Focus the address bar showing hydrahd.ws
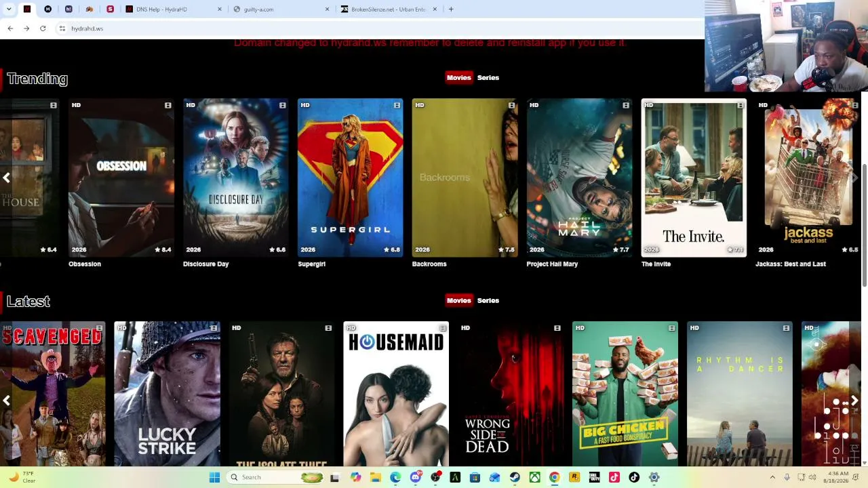The height and width of the screenshot is (488, 868). [380, 28]
